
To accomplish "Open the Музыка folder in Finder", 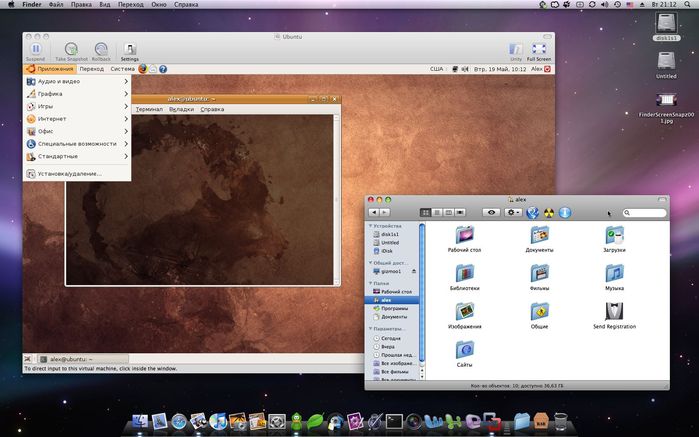I will pyautogui.click(x=614, y=277).
